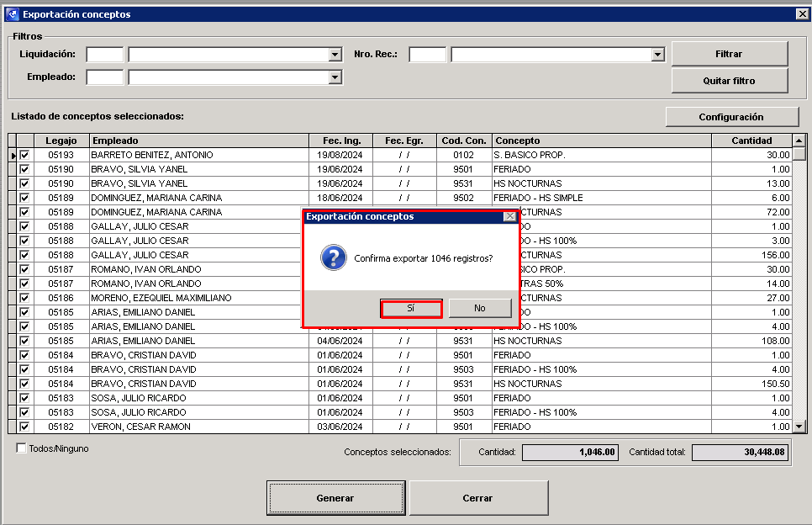Open the Nro. Rec. dropdown list
The height and width of the screenshot is (525, 812).
tap(657, 55)
